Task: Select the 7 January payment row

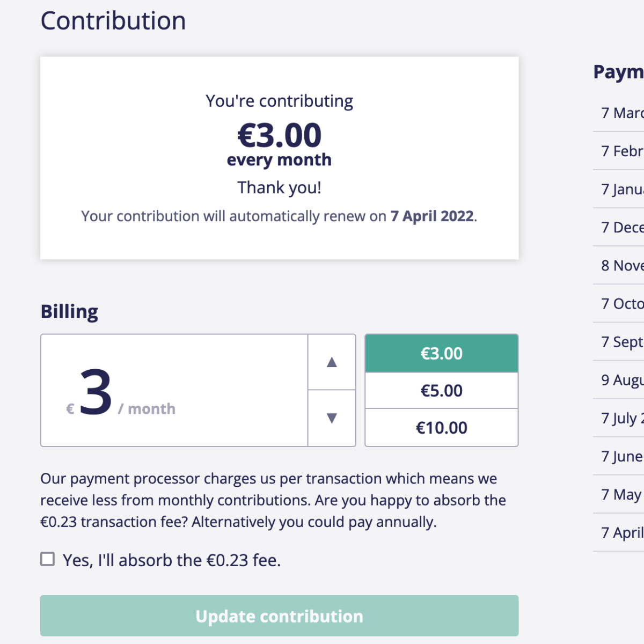Action: coord(621,189)
